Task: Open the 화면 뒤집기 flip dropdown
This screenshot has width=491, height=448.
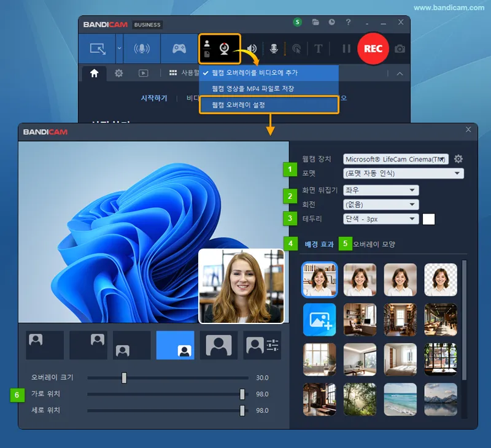Action: pyautogui.click(x=381, y=190)
